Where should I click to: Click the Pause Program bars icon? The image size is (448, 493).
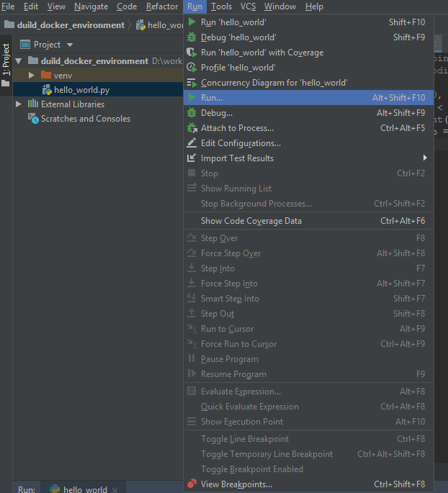pos(192,358)
